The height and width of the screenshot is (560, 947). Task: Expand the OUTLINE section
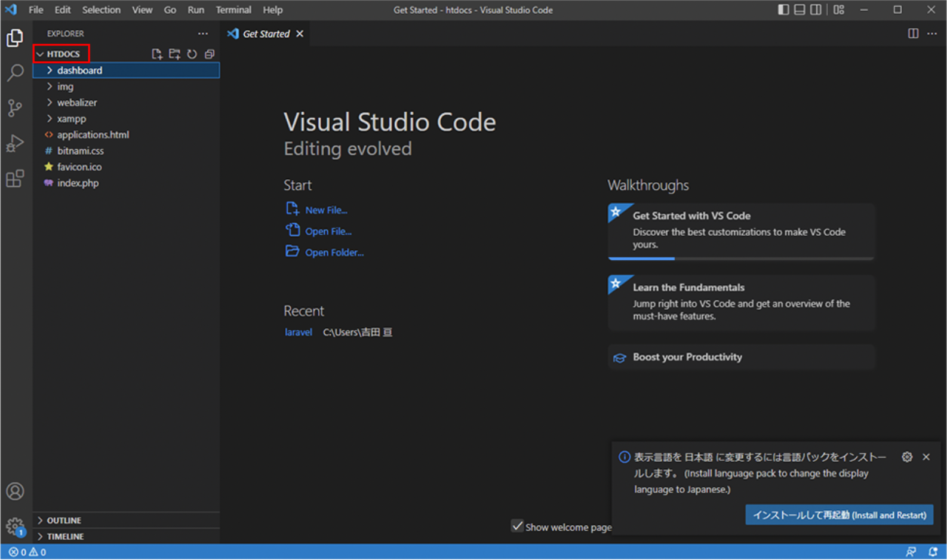[127, 521]
